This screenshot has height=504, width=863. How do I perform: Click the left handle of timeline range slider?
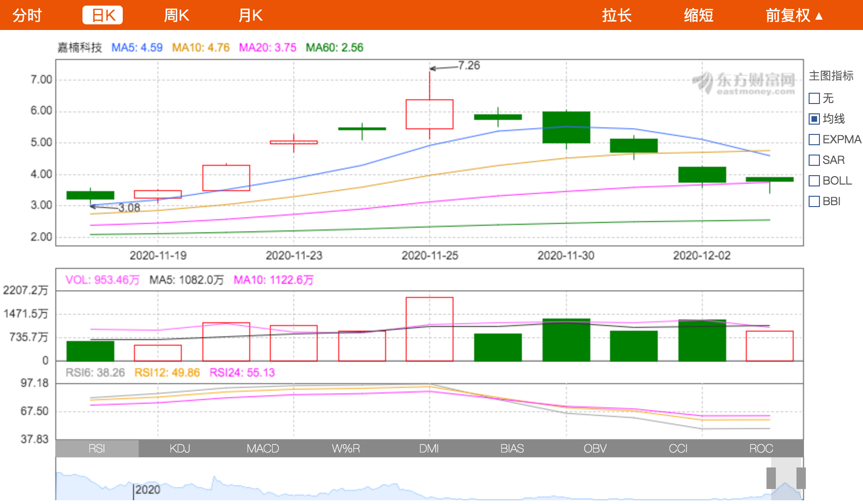tap(771, 478)
